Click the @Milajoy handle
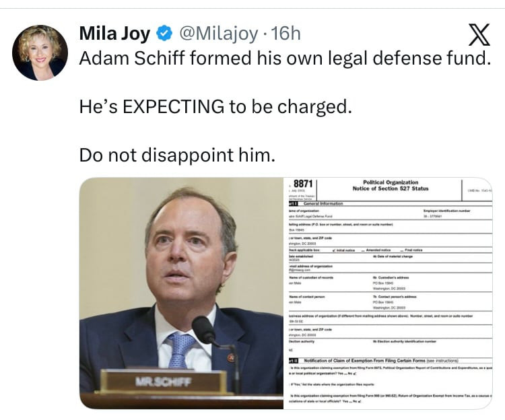 point(214,33)
